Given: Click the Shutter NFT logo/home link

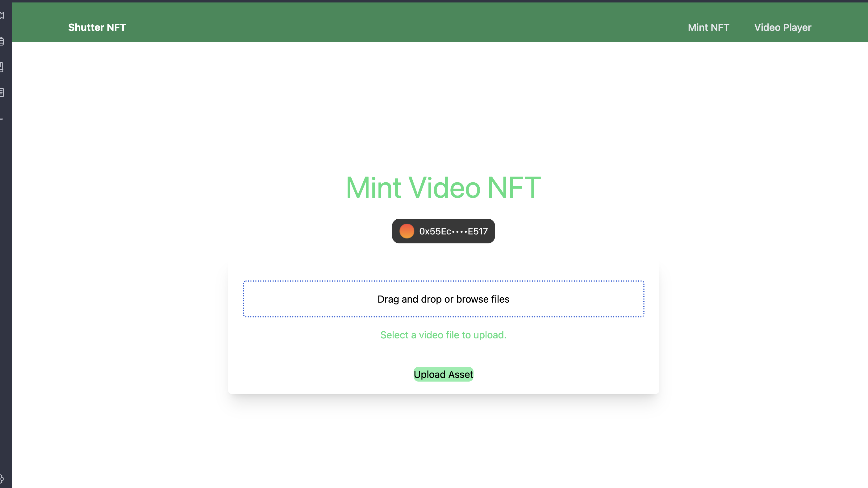Looking at the screenshot, I should (97, 27).
